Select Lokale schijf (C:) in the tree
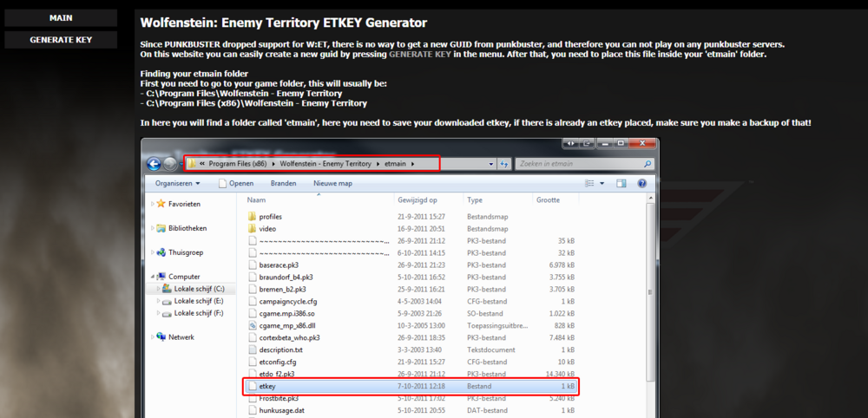Image resolution: width=868 pixels, height=418 pixels. (x=199, y=289)
